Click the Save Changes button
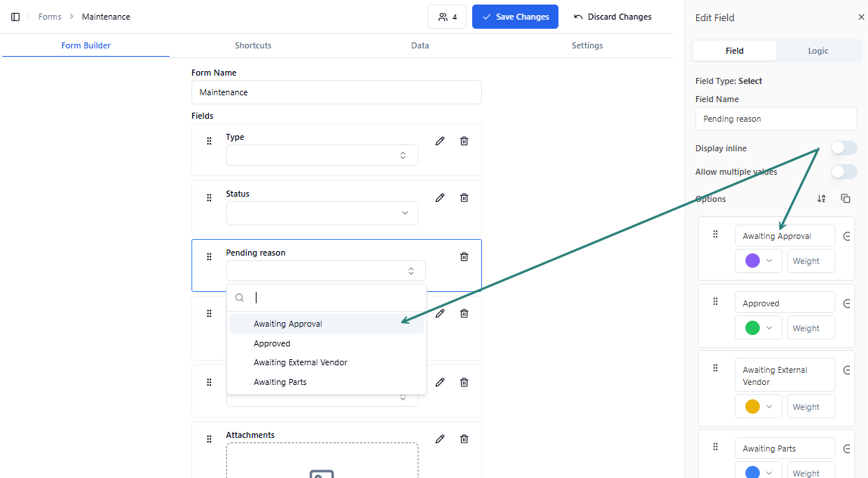868x478 pixels. click(x=515, y=17)
